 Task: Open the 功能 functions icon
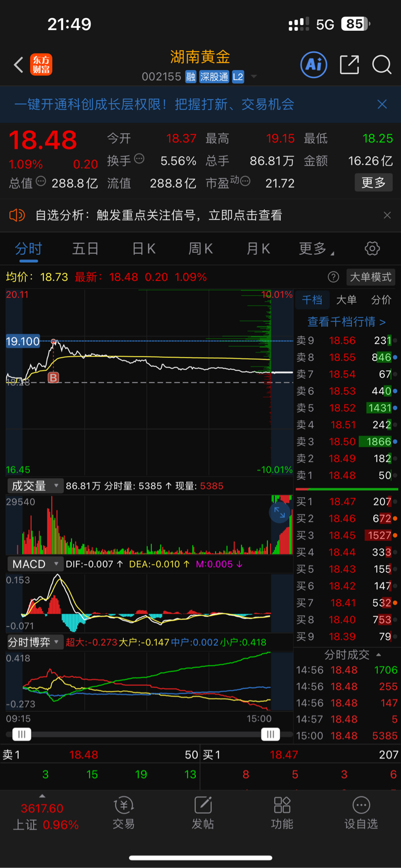click(282, 813)
